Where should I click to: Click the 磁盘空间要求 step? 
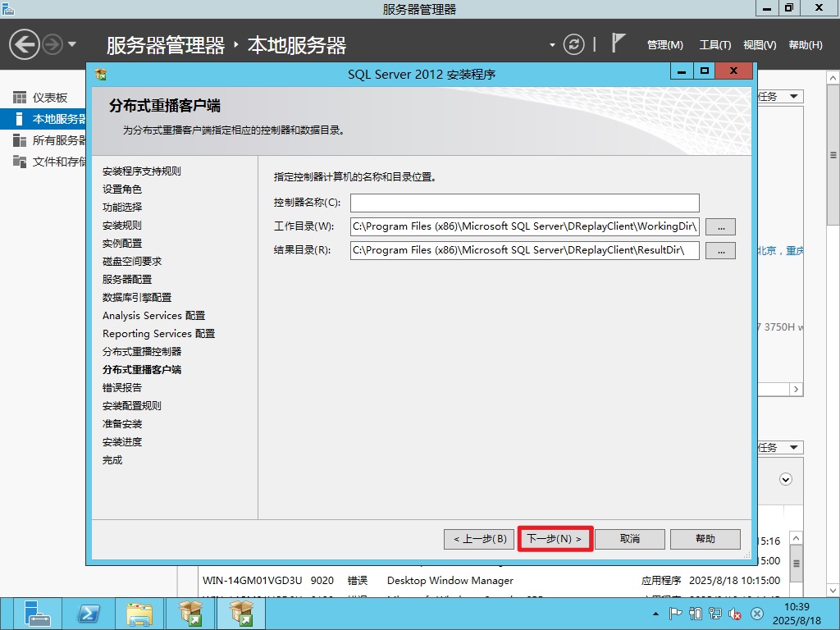(x=132, y=262)
